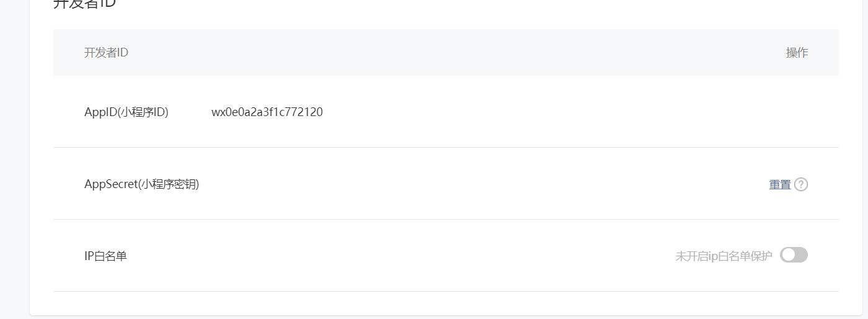The width and height of the screenshot is (868, 319).
Task: Enable the IP白名单 protection switch
Action: point(794,255)
